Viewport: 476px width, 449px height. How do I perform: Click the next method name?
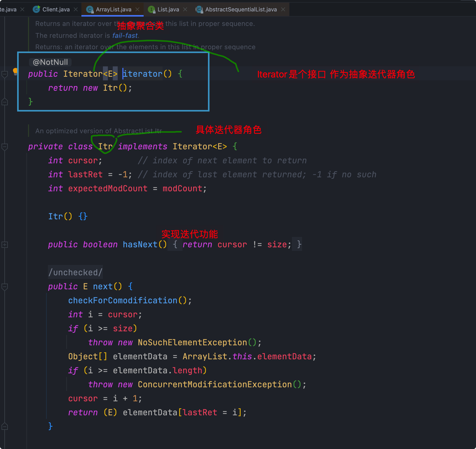coord(103,286)
